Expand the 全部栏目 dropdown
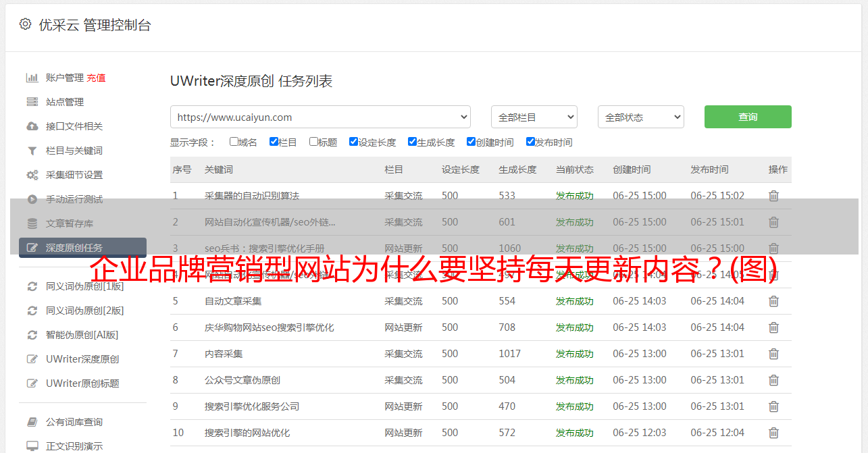The width and height of the screenshot is (868, 453). click(534, 117)
